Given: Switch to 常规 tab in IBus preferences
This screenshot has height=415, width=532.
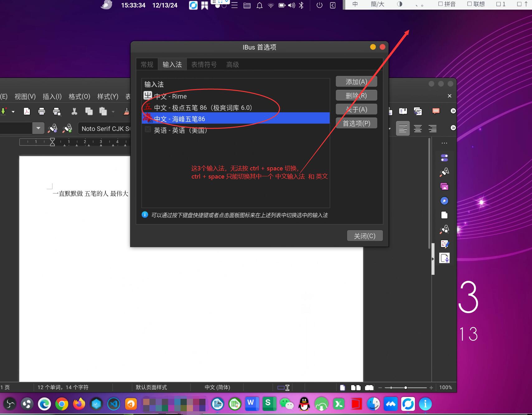Looking at the screenshot, I should point(147,64).
